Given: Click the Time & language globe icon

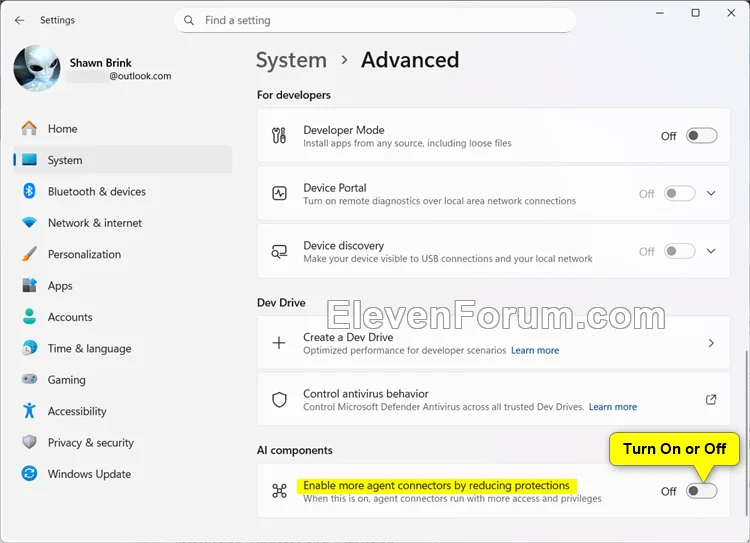Looking at the screenshot, I should pyautogui.click(x=29, y=348).
